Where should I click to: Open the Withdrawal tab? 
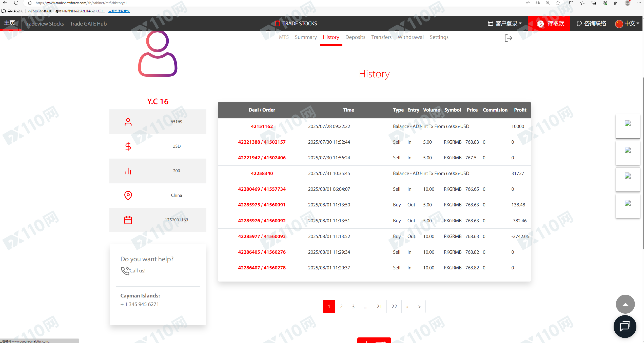click(x=411, y=37)
